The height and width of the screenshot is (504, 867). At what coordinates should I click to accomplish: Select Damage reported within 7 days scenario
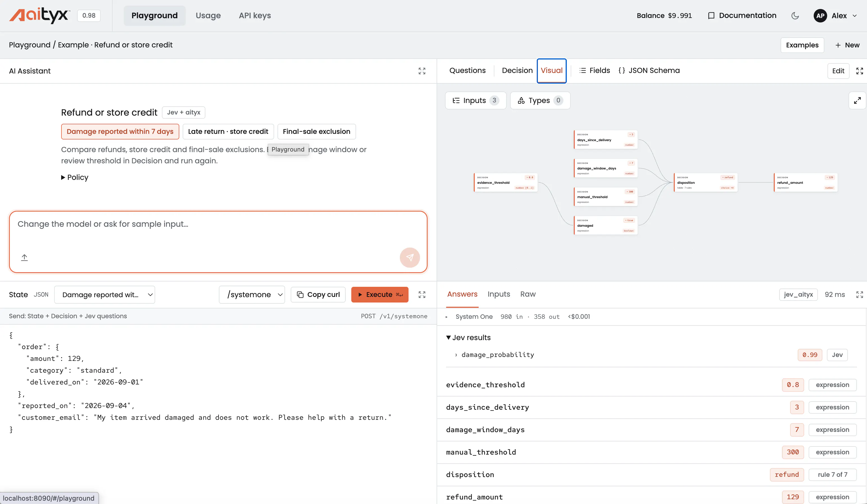120,131
